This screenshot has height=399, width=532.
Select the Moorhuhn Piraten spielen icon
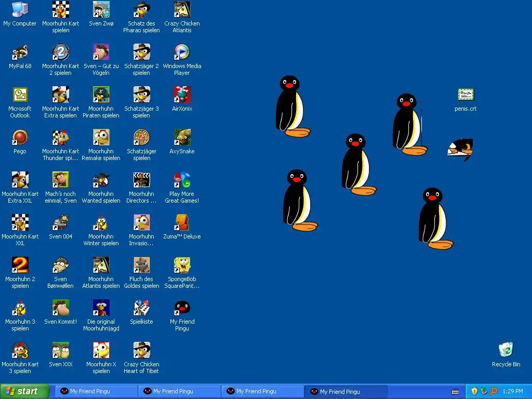101,95
